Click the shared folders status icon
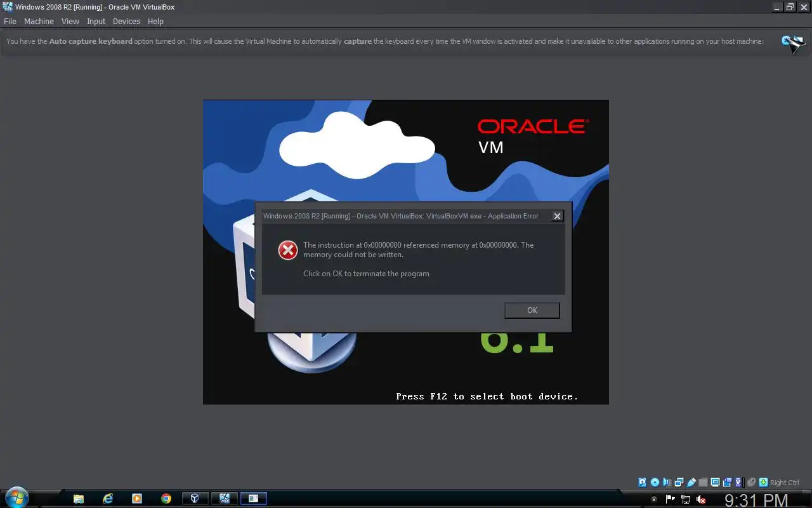 point(703,483)
